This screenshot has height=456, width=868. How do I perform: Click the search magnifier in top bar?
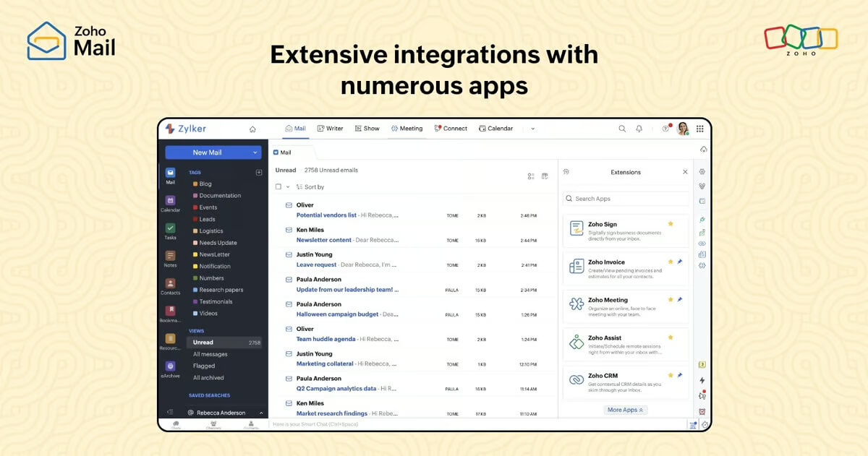622,129
